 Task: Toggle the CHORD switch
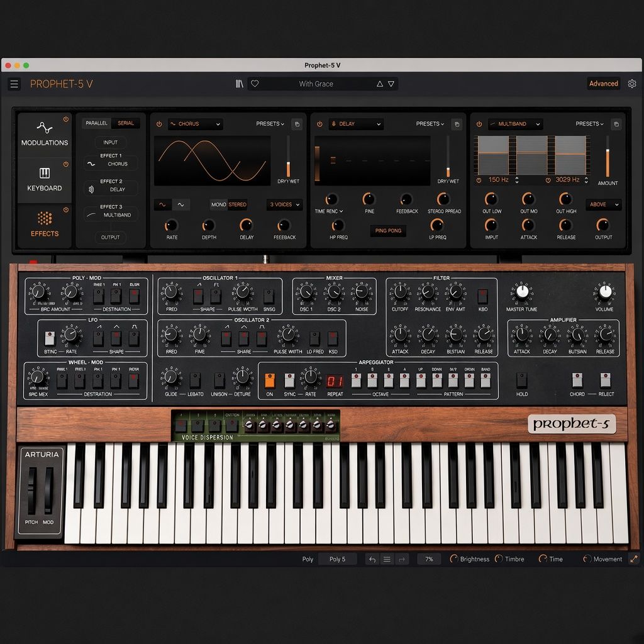(x=577, y=380)
